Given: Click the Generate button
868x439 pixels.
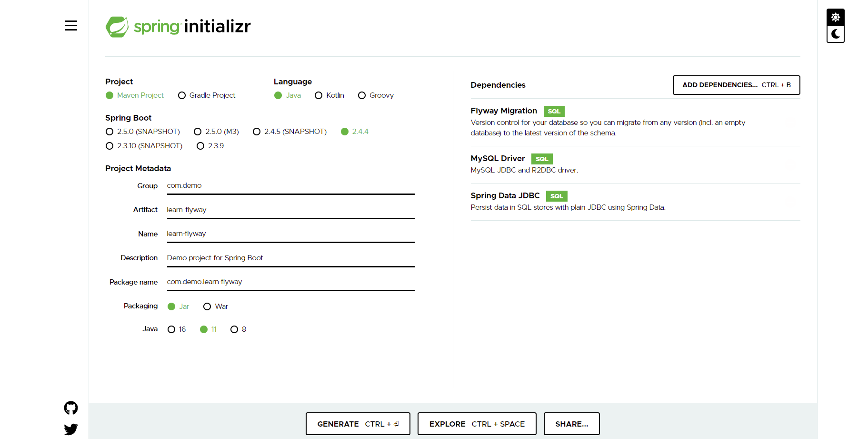Looking at the screenshot, I should 358,424.
